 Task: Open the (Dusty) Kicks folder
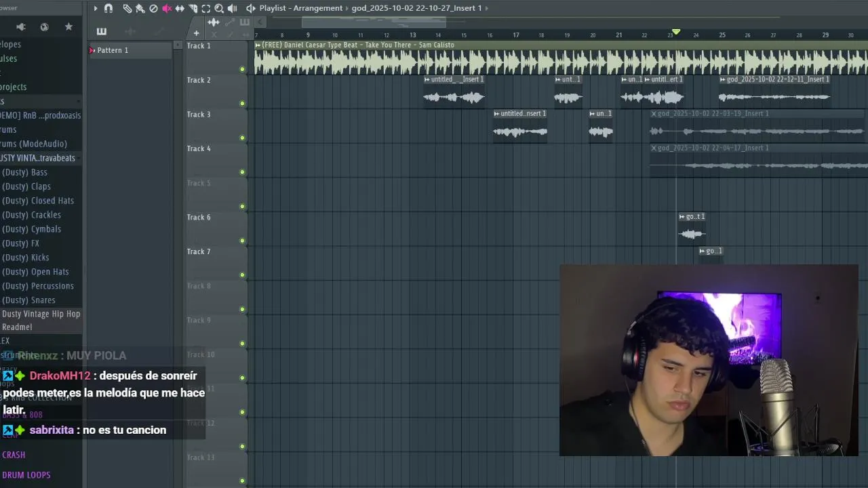[x=26, y=258]
